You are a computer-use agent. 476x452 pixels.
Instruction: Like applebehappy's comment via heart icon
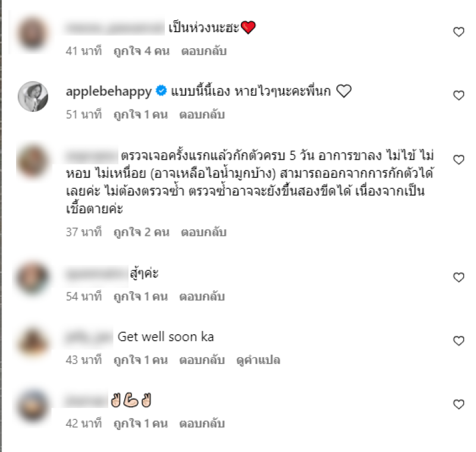pyautogui.click(x=458, y=95)
